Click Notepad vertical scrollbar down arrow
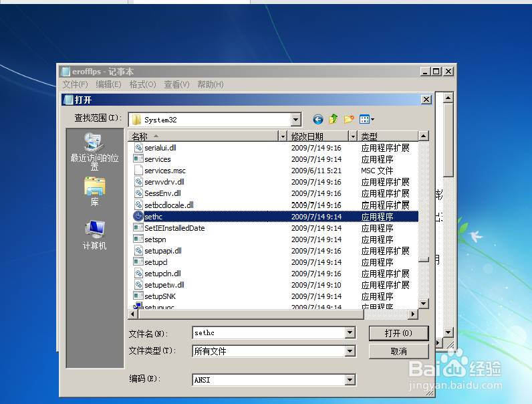The height and width of the screenshot is (404, 532). point(448,332)
